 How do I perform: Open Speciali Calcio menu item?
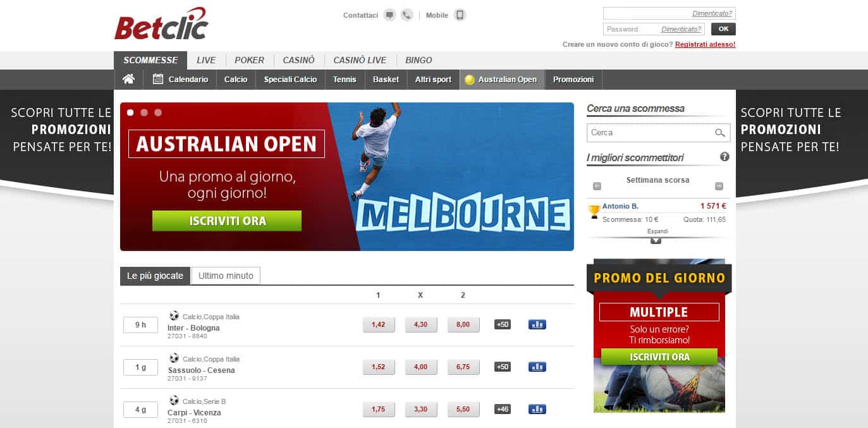pos(290,80)
